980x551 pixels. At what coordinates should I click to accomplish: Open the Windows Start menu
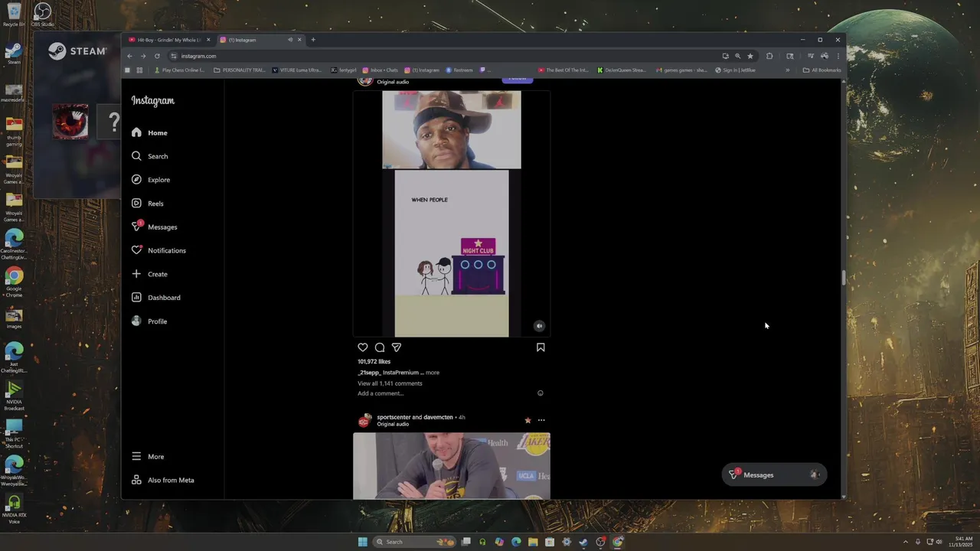(362, 542)
